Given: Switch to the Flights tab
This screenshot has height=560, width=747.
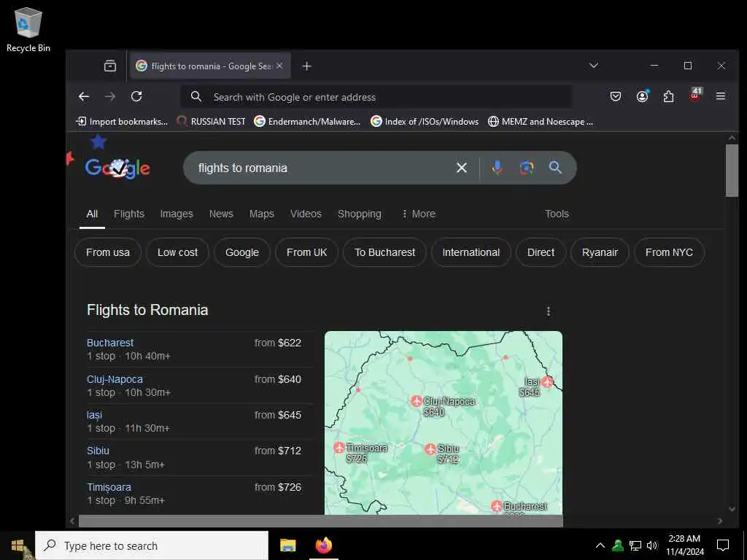Looking at the screenshot, I should coord(129,214).
